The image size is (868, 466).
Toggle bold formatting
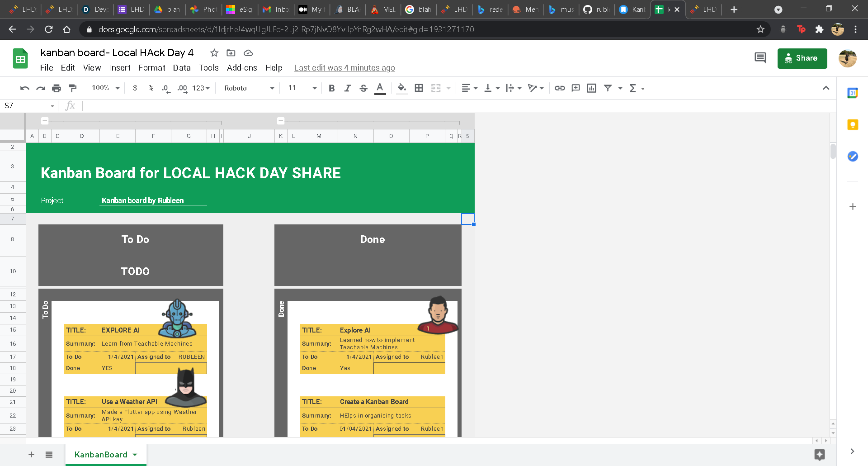[331, 88]
